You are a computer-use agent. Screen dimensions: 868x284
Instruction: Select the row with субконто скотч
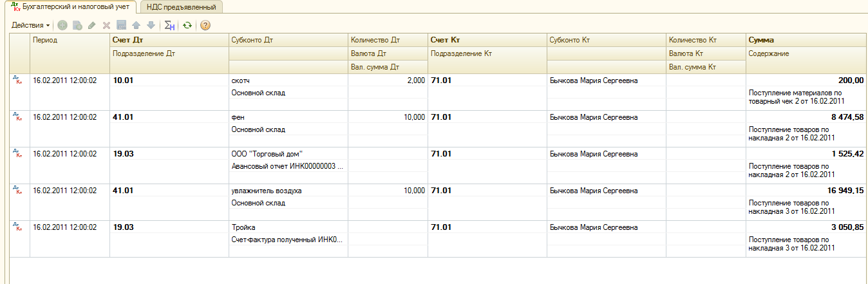[438, 91]
